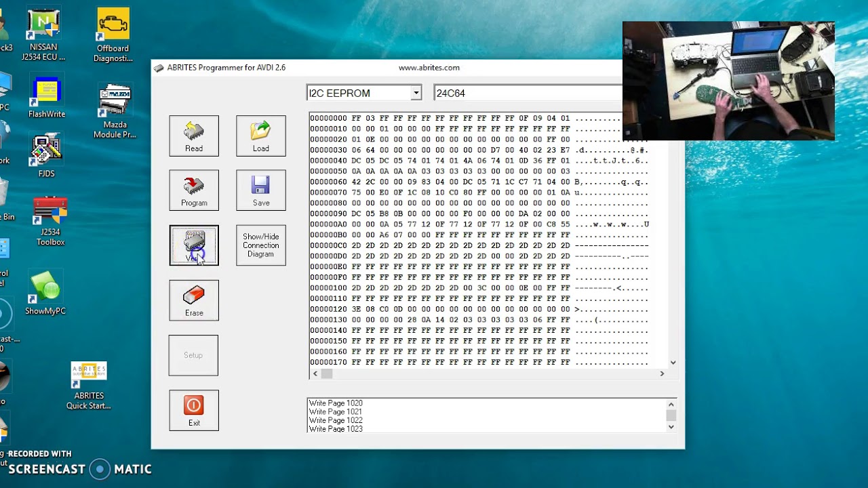This screenshot has height=488, width=868.
Task: Select the Write Page 1022 log line
Action: (x=336, y=420)
